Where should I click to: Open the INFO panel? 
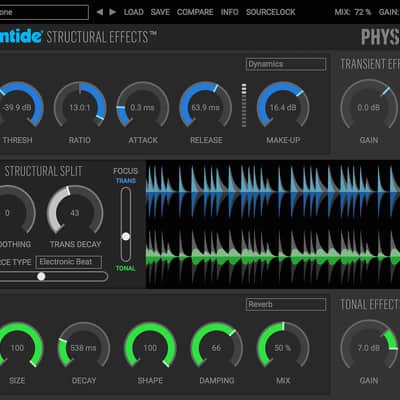(x=230, y=12)
